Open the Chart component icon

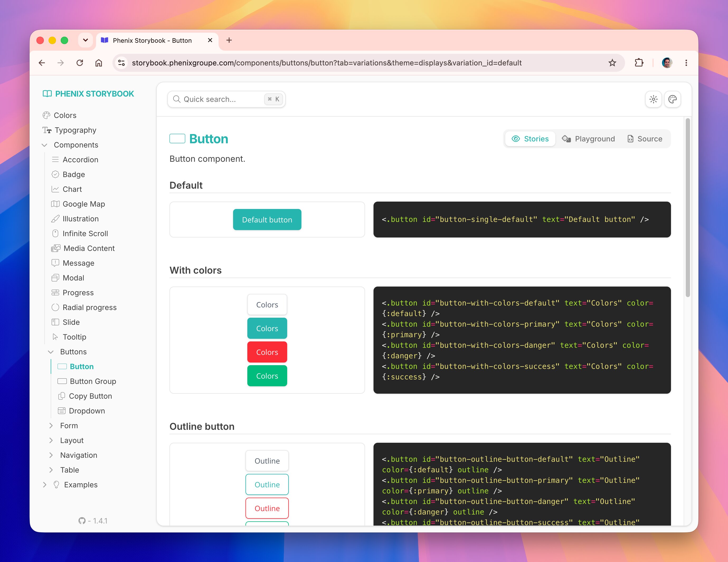click(55, 189)
